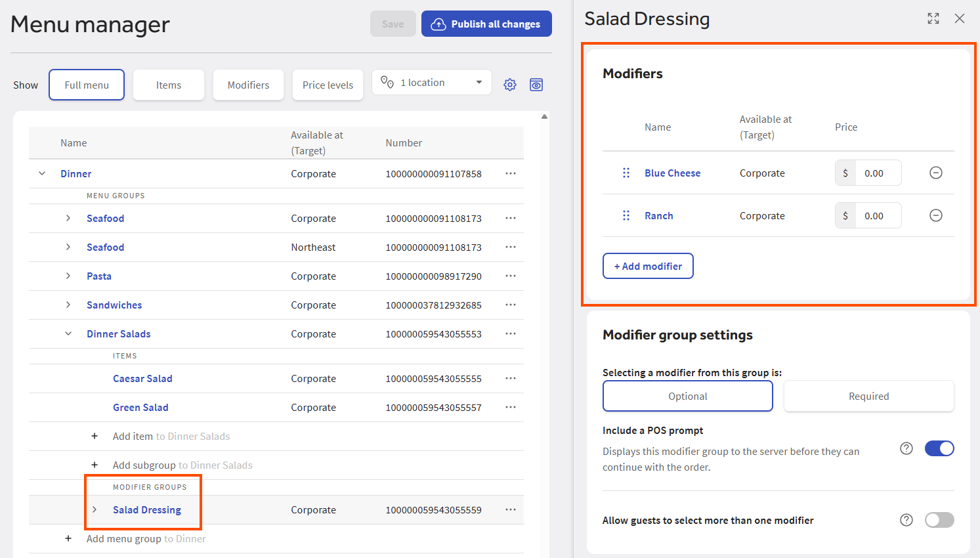The image size is (980, 558).
Task: Disable the Include a POS prompt toggle
Action: pos(939,448)
